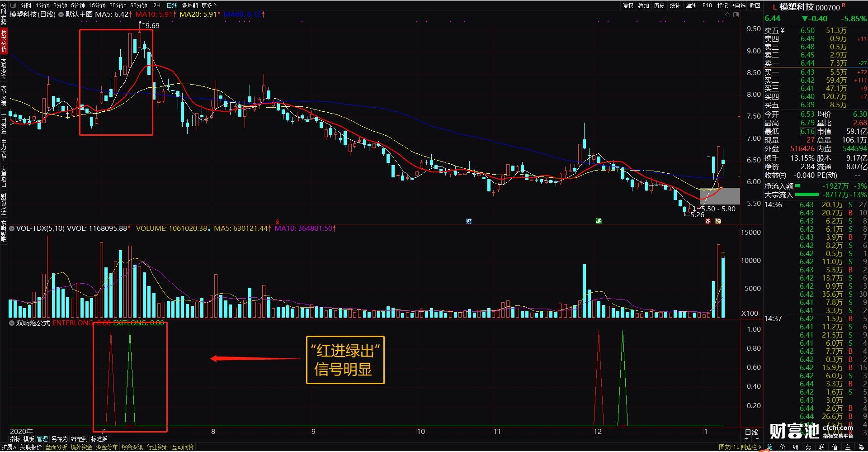This screenshot has width=868, height=452.
Task: Open the 复权 adjustment menu
Action: click(628, 5)
